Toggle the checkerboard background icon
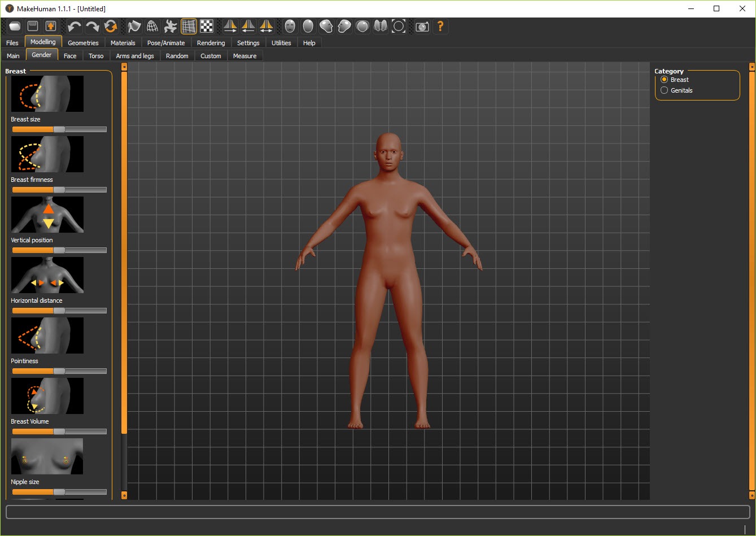Viewport: 756px width, 536px height. coord(207,27)
